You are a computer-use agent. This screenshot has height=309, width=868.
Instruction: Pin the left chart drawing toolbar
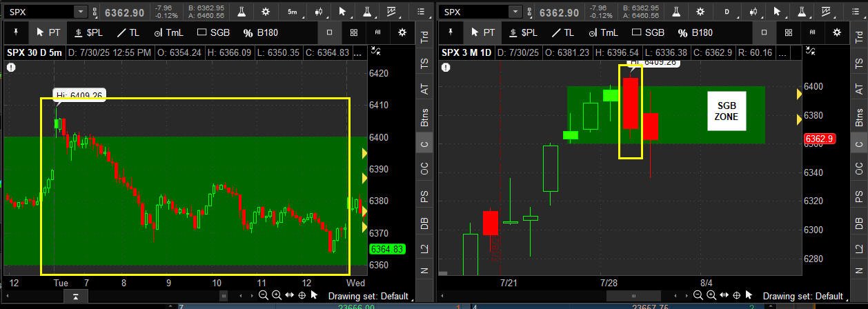click(x=16, y=32)
